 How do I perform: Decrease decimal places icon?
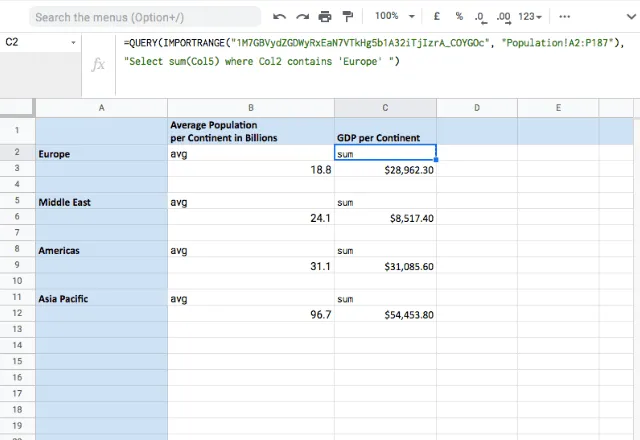480,17
